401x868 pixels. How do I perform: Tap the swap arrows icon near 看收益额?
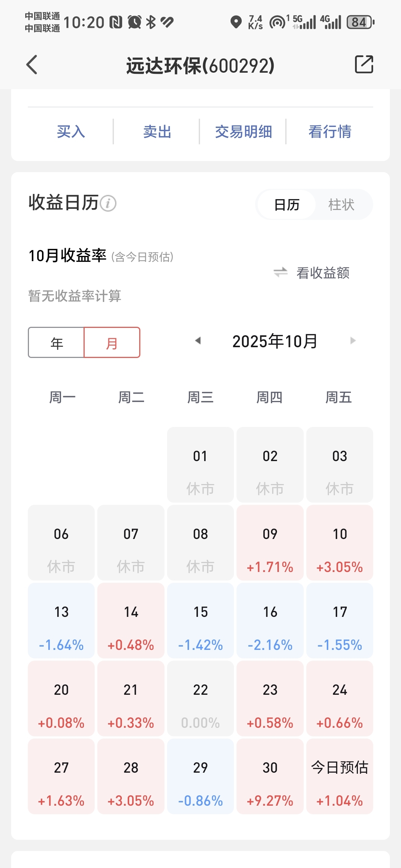[x=280, y=272]
